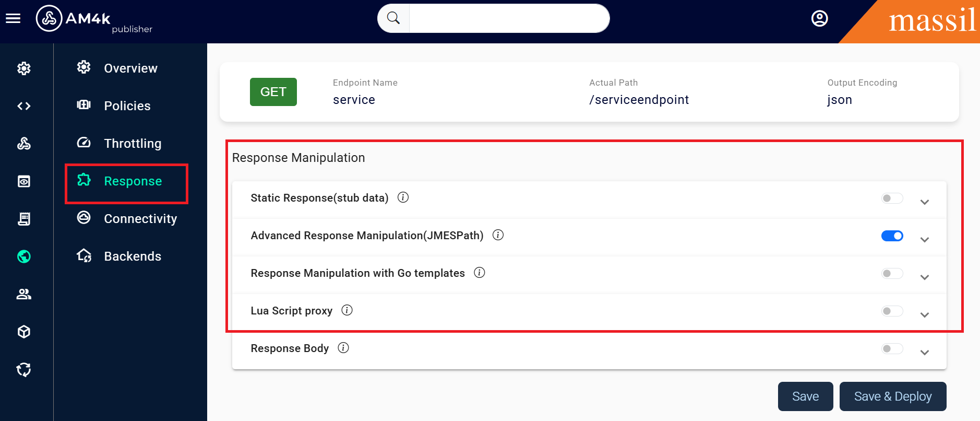
Task: Open the users group icon in sidebar
Action: coord(24,294)
